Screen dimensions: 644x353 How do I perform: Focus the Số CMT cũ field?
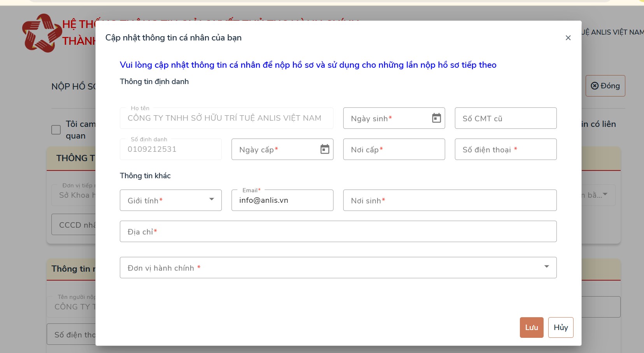pos(505,118)
